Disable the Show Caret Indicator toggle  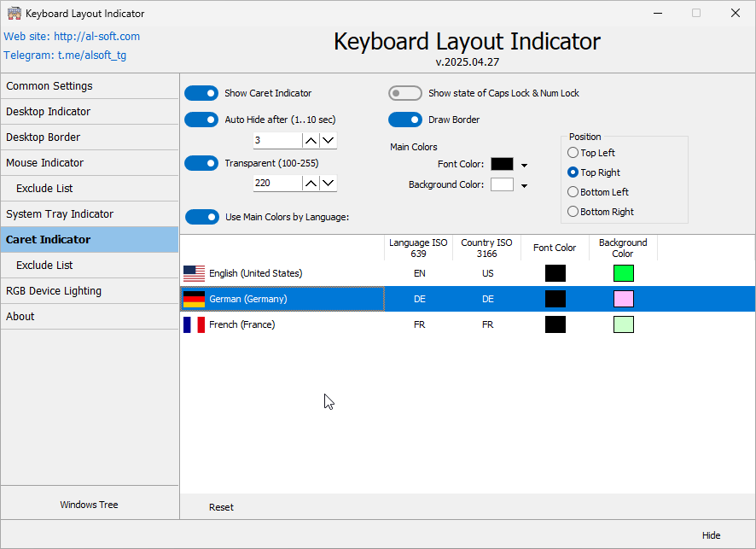(201, 93)
